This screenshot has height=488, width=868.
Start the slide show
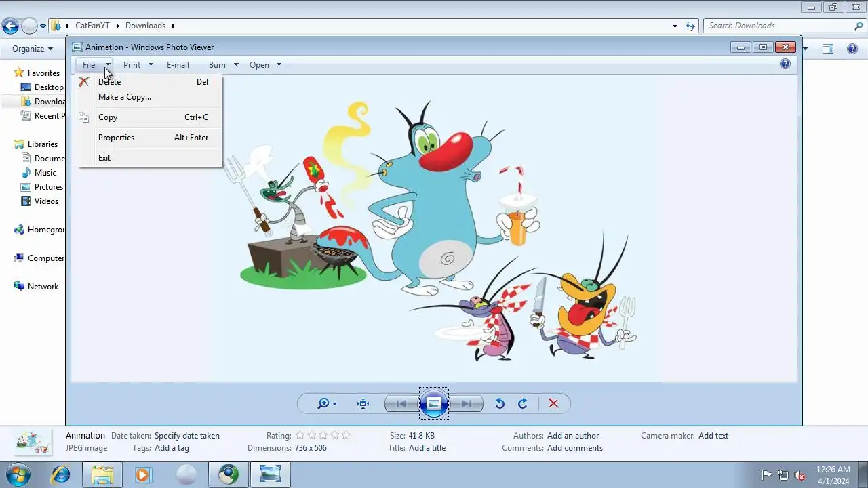[x=434, y=404]
